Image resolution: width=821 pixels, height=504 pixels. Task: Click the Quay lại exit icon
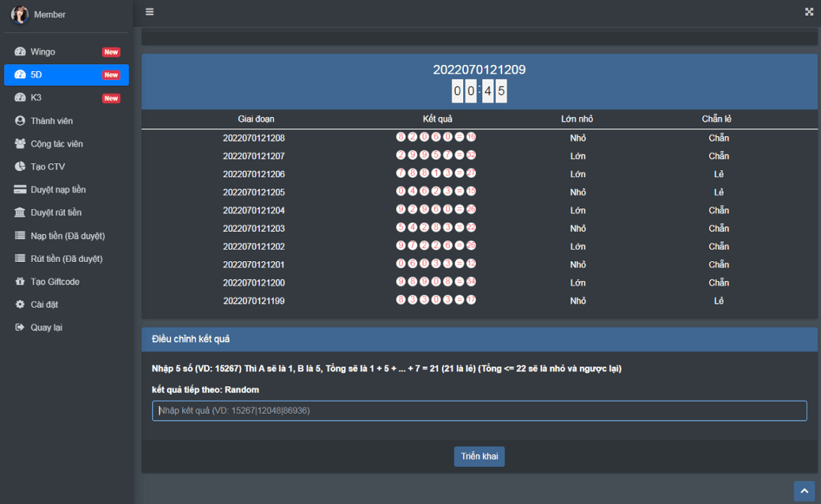[x=20, y=328]
